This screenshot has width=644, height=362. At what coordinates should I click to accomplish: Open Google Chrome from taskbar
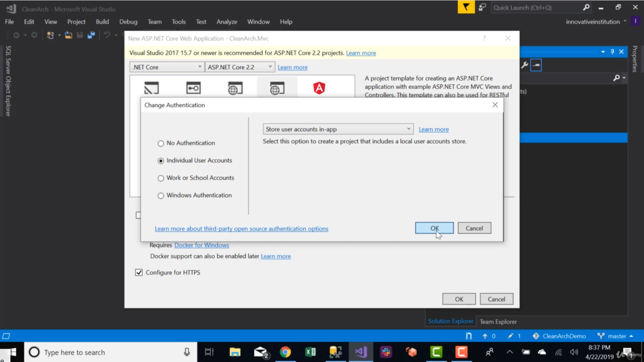click(x=286, y=352)
